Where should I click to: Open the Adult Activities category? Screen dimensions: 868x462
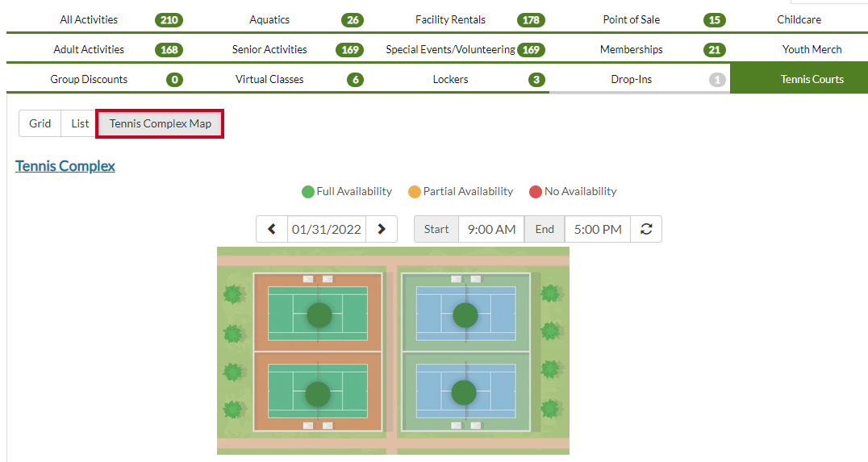click(x=89, y=50)
